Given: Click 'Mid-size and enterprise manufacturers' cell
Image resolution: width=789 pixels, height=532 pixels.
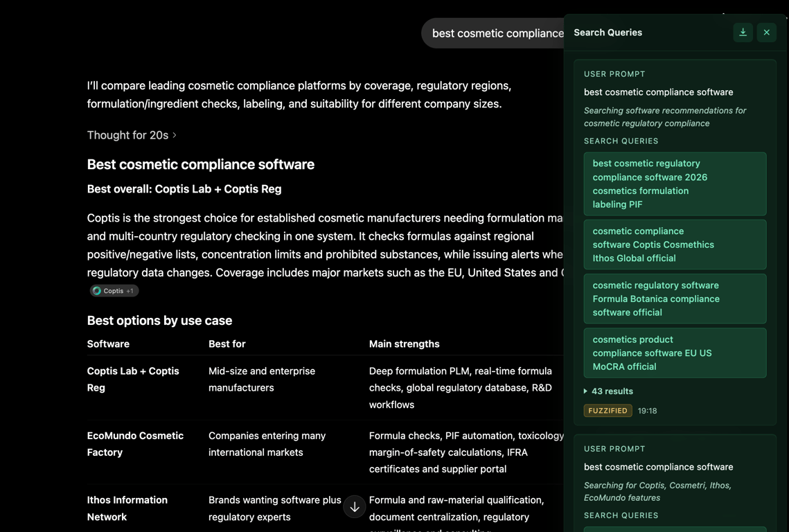Looking at the screenshot, I should point(262,379).
